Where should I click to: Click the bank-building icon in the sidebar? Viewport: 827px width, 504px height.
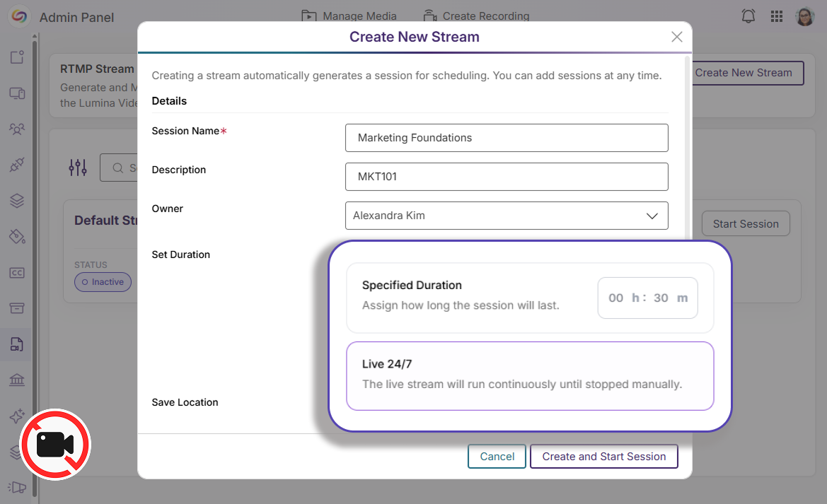point(16,380)
